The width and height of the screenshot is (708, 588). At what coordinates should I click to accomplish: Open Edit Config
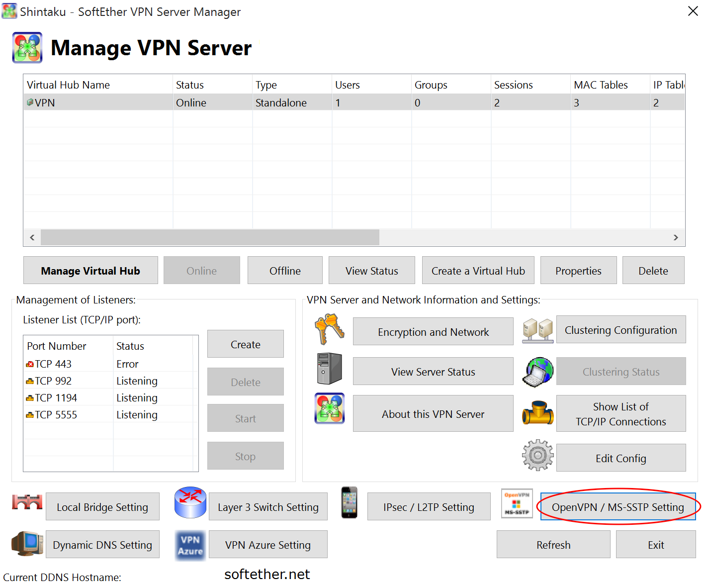[x=621, y=458]
